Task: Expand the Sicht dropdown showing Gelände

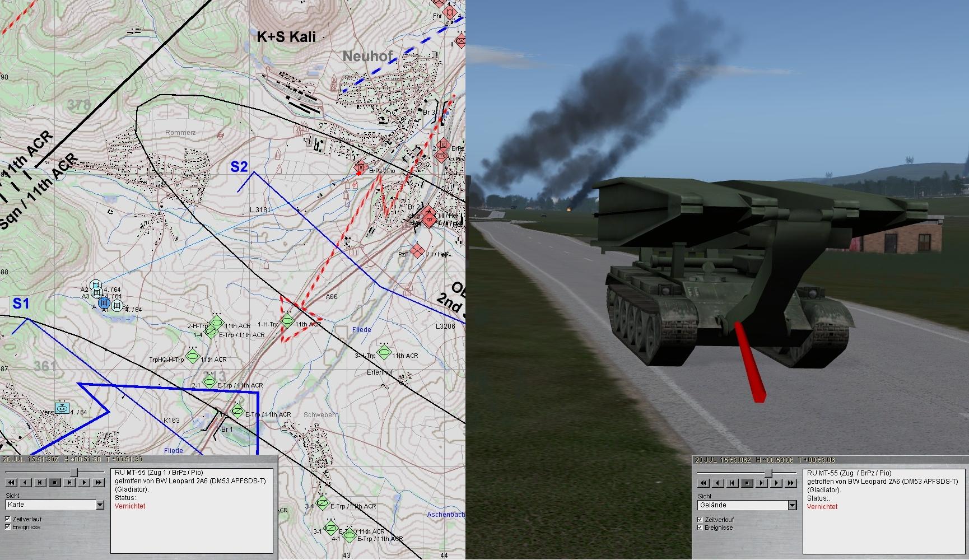Action: tap(792, 505)
